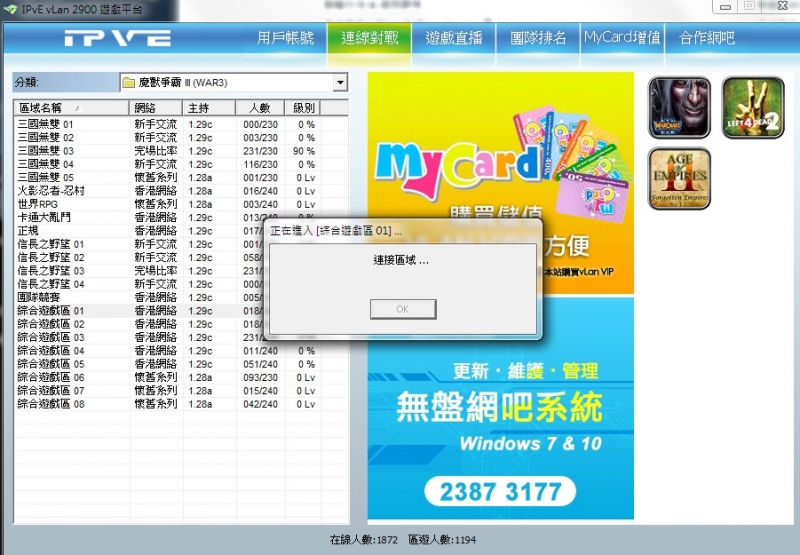Open the 用戶帳號 tab
Image resolution: width=800 pixels, height=555 pixels.
tap(285, 38)
